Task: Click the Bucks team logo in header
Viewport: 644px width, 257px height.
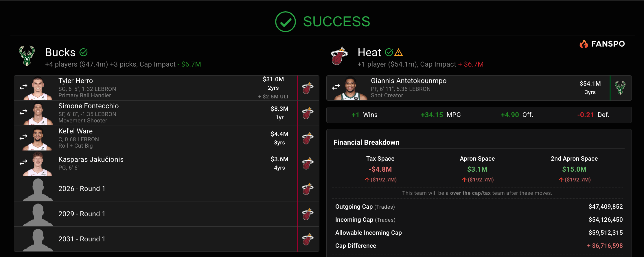Action: click(27, 56)
